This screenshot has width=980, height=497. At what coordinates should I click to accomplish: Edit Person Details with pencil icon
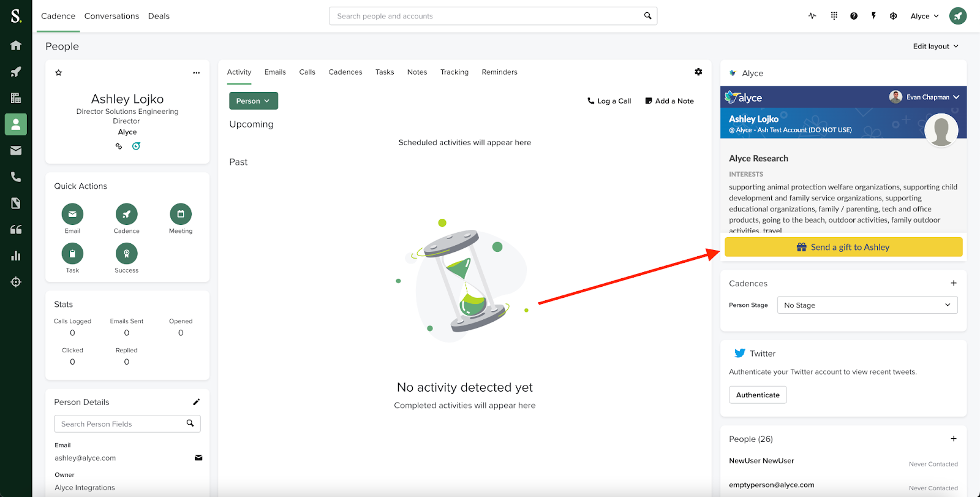click(197, 402)
